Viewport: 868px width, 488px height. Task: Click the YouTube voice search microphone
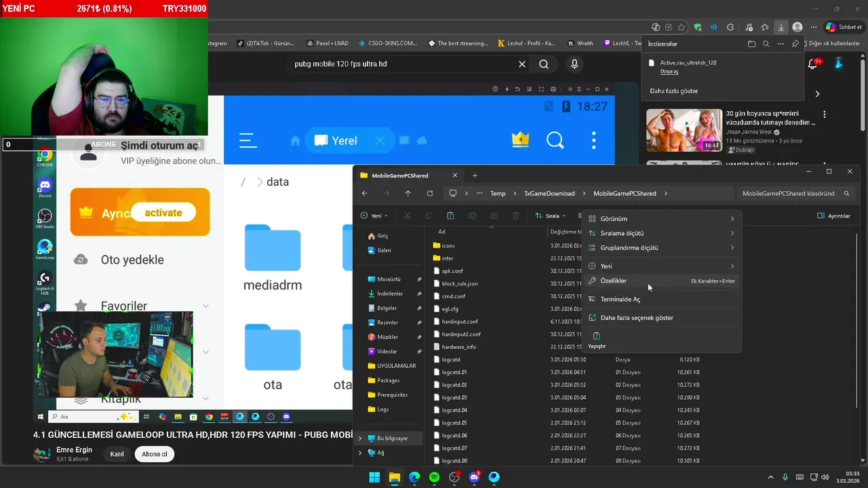tap(574, 64)
